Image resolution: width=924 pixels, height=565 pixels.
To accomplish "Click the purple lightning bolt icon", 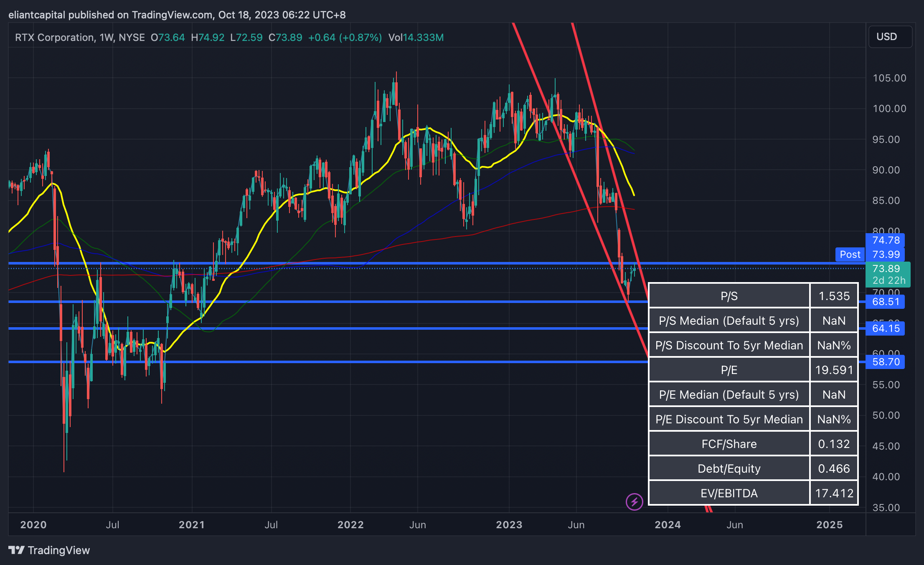I will (x=634, y=501).
